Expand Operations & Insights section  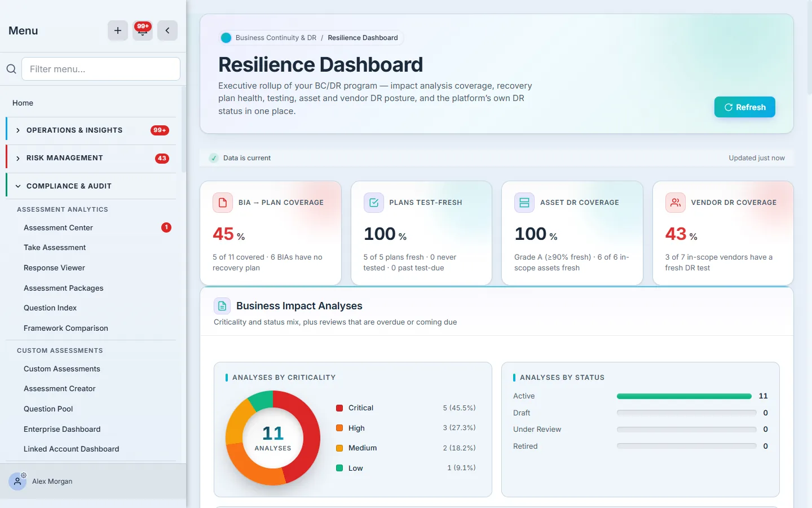click(x=91, y=130)
